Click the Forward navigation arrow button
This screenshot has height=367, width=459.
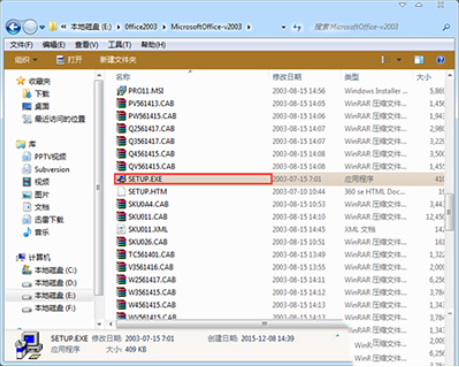pos(30,27)
